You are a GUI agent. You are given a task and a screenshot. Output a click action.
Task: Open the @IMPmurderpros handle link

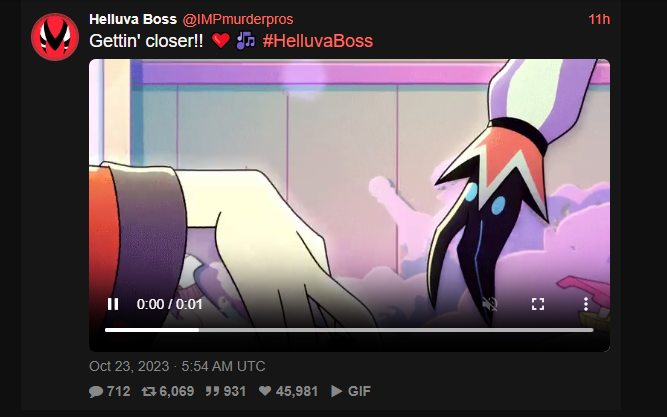[x=238, y=19]
